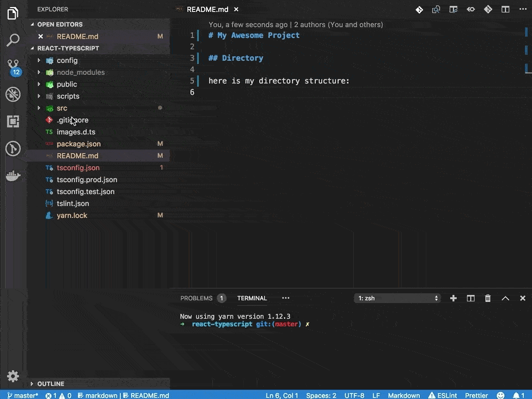Screen dimensions: 532x399
Task: Click markdown | README.md status bar item
Action: pyautogui.click(x=124, y=395)
